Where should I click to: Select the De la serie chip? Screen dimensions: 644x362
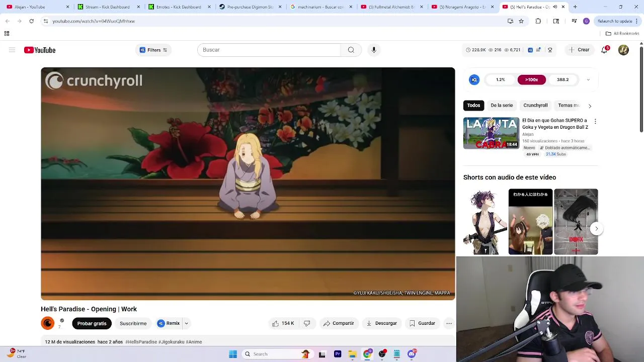[502, 106]
